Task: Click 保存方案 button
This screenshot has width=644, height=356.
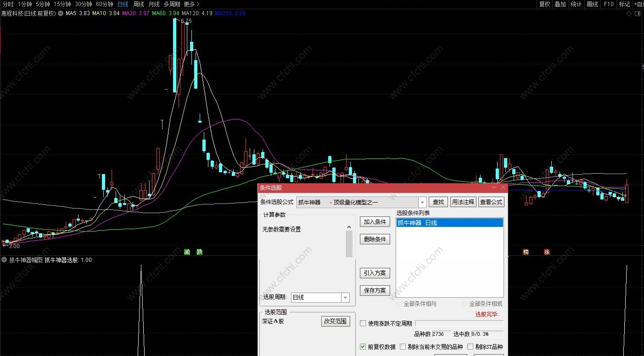Action: coord(375,290)
